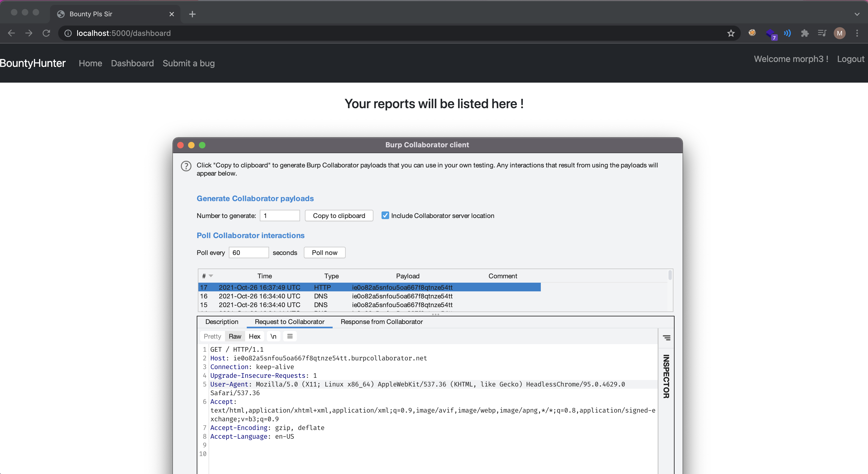Select interaction row 16 DNS
Screen dimensions: 868x474
point(369,296)
